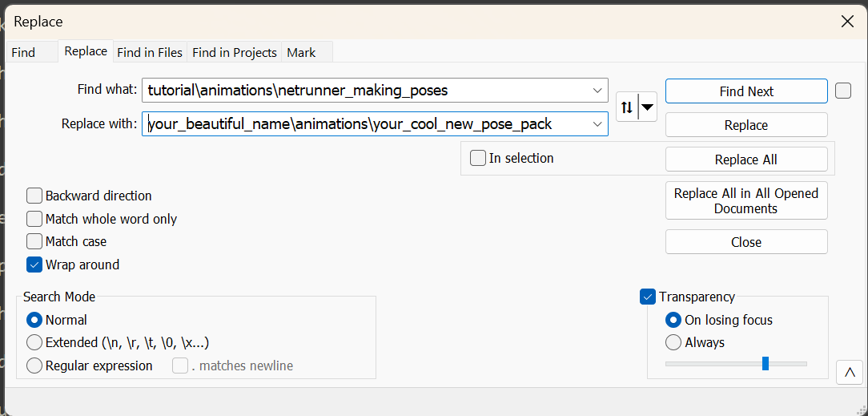Screen dimensions: 868x416
Task: Set transparency to Always
Action: 673,342
